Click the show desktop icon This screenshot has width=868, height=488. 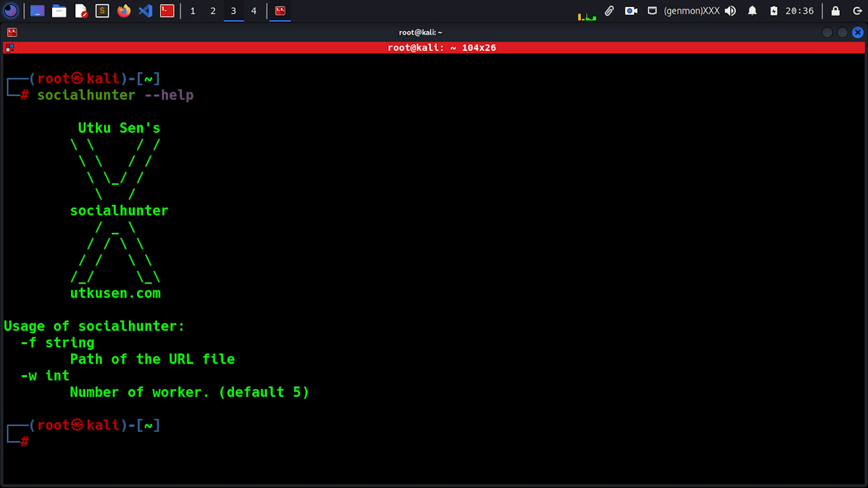tap(37, 11)
